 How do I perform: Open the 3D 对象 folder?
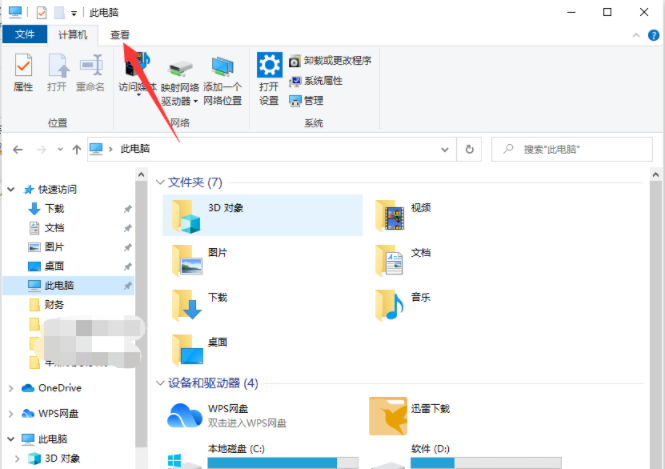pos(187,214)
